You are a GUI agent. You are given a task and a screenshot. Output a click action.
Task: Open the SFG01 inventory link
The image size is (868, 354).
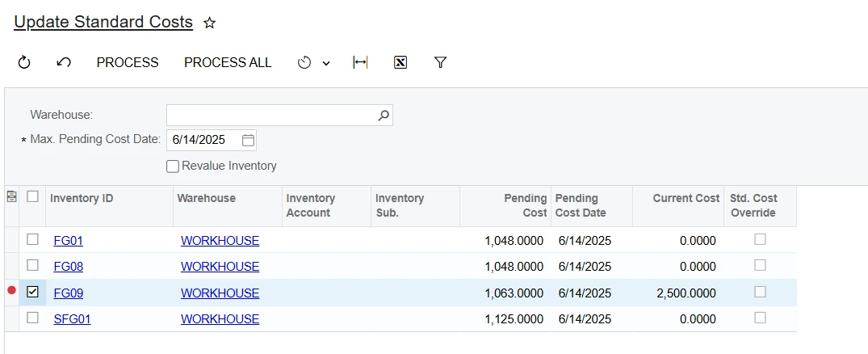pos(72,319)
